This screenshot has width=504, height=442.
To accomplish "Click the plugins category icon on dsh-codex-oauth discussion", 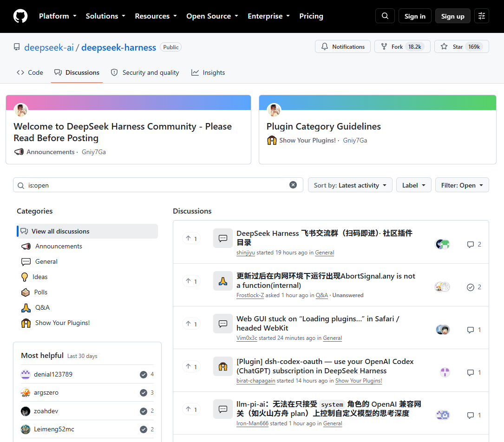I will (x=223, y=366).
